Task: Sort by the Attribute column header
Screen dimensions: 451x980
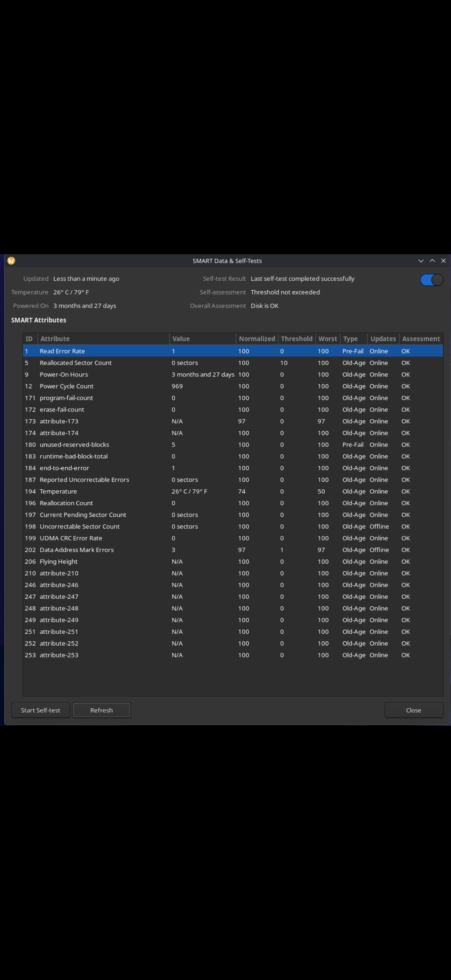Action: 103,339
